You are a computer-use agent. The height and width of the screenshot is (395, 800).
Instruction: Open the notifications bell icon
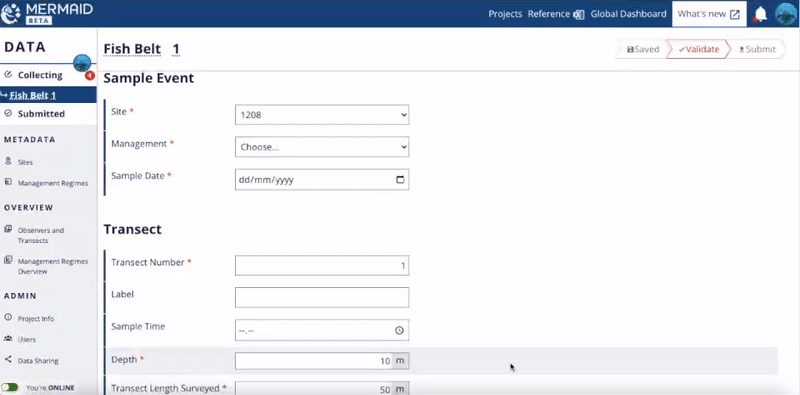tap(760, 14)
